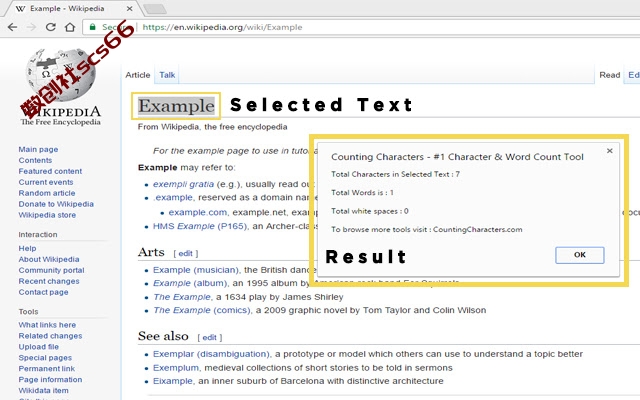Screen dimensions: 640x400
Task: Open About Wikipedia link
Action: click(49, 259)
